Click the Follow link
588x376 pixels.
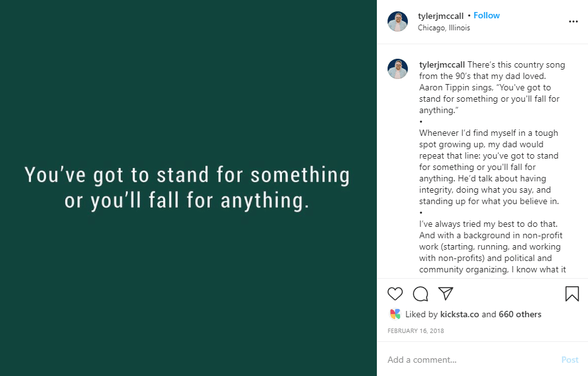(x=486, y=15)
